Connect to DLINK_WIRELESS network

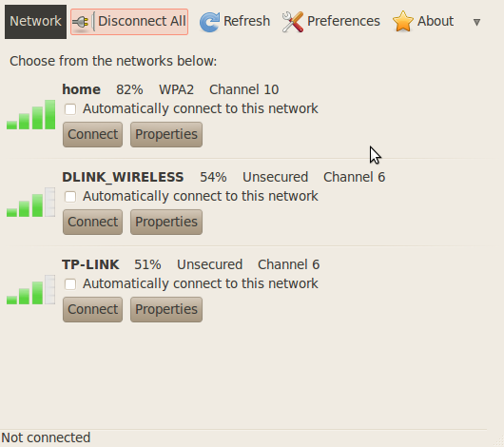(x=92, y=222)
